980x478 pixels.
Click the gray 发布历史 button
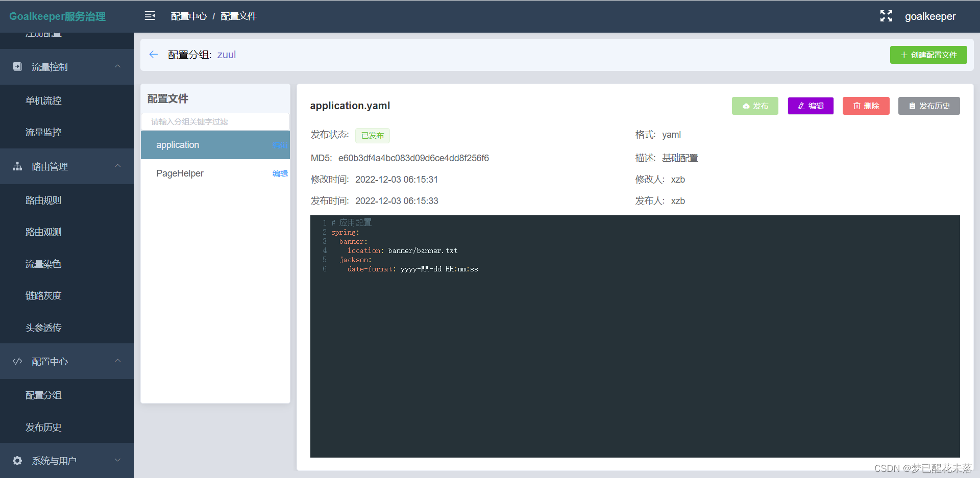[x=929, y=106]
